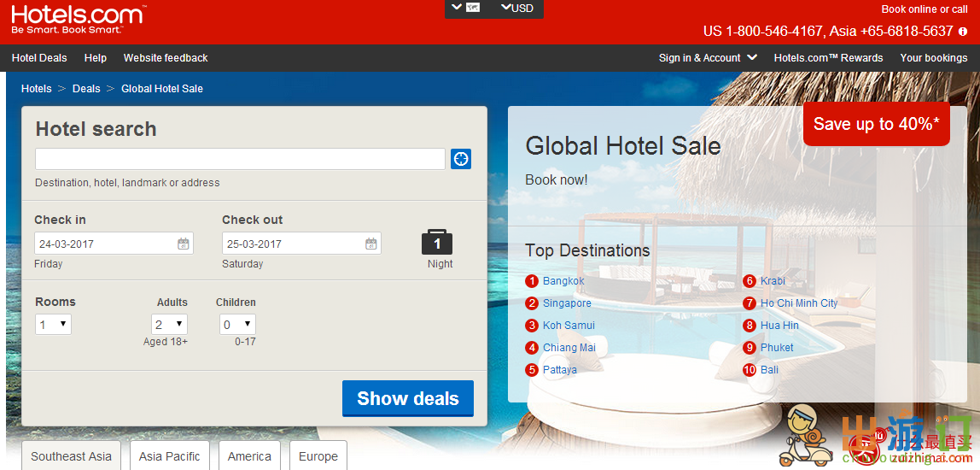Open Your bookings
The width and height of the screenshot is (980, 470).
934,57
